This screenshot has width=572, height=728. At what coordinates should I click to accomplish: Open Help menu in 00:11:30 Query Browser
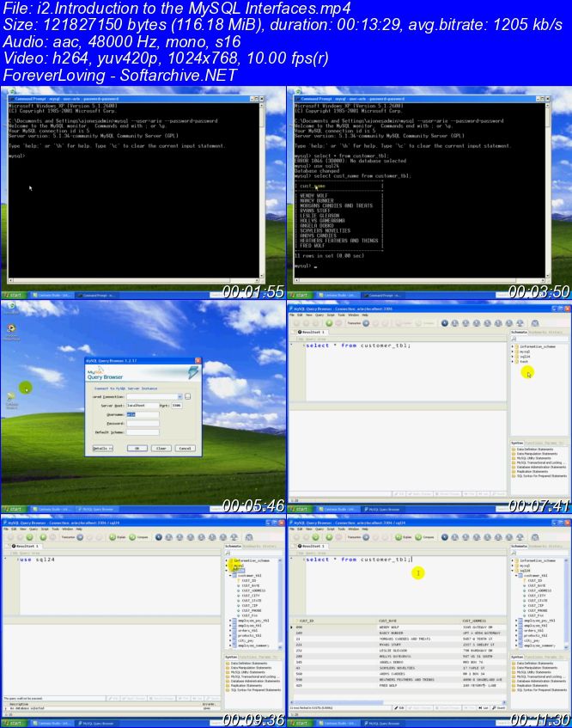[365, 529]
